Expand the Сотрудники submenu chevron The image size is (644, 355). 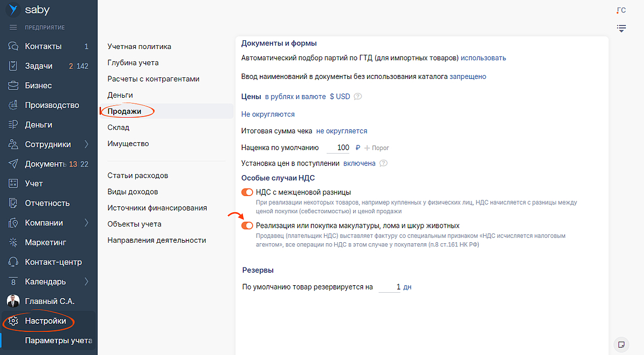86,144
